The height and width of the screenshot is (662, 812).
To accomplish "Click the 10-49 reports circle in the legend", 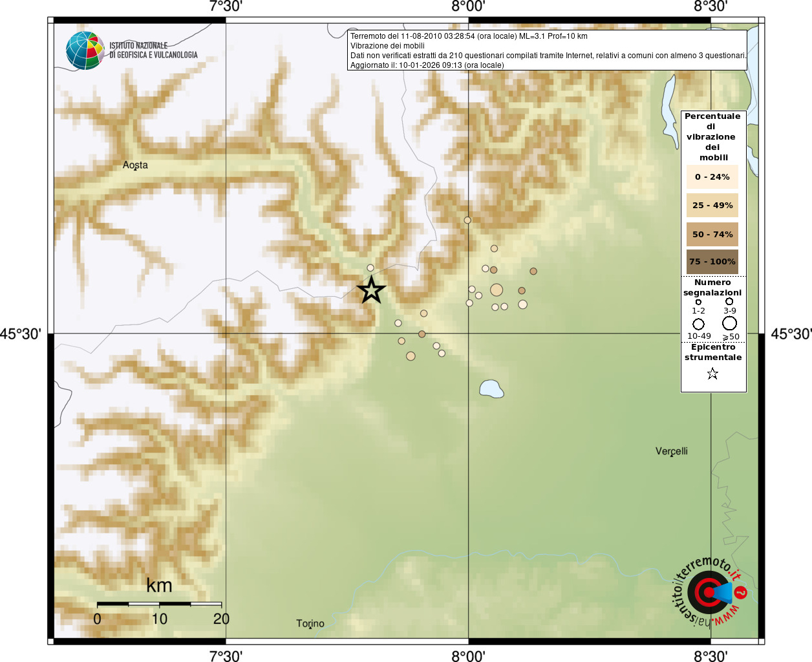I will click(x=698, y=324).
